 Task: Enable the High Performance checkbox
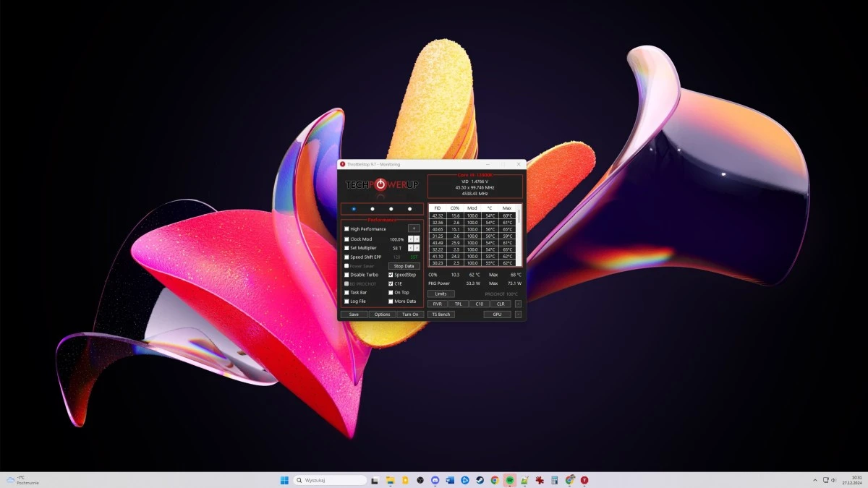(346, 229)
